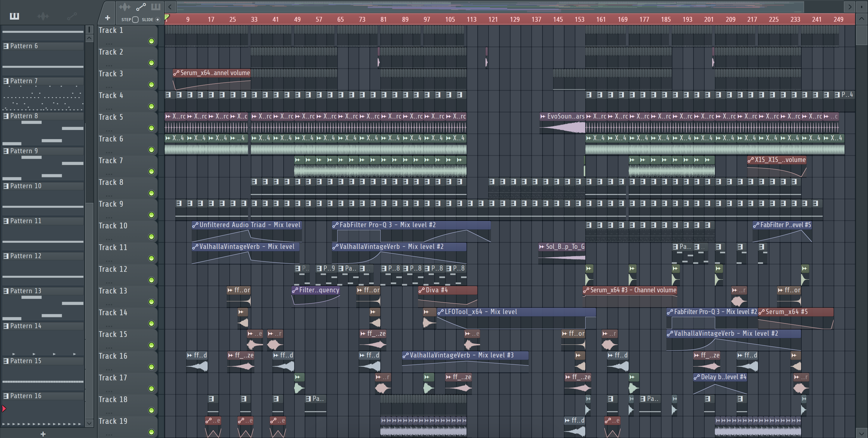This screenshot has width=868, height=438.
Task: Show patterns in the picker panel
Action: tap(14, 16)
